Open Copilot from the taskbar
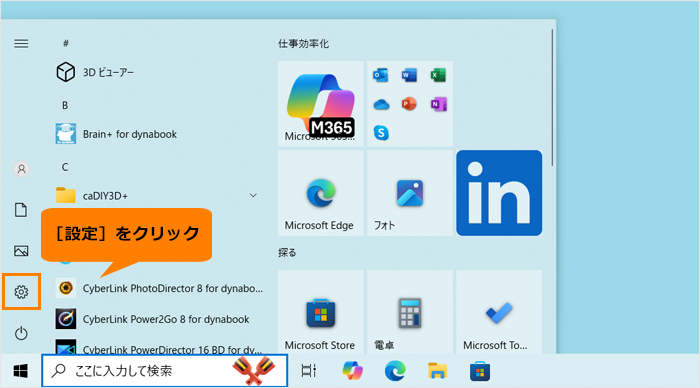The image size is (700, 388). tap(353, 371)
